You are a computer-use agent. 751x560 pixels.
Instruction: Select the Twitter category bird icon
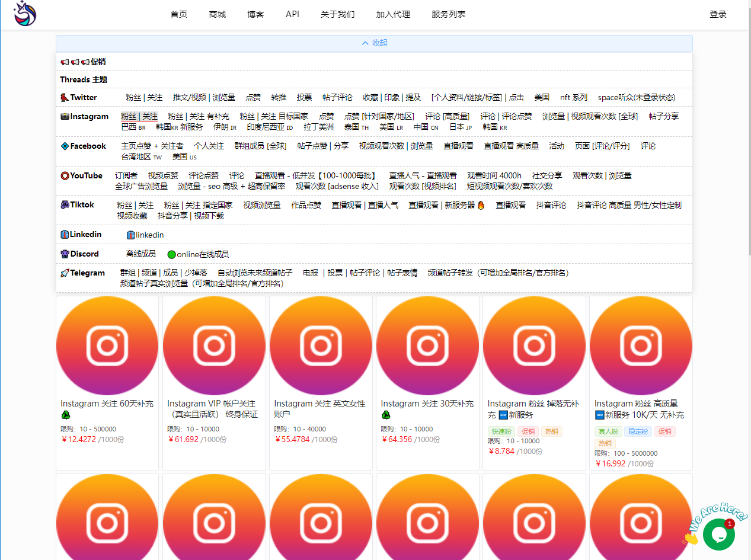tap(65, 97)
